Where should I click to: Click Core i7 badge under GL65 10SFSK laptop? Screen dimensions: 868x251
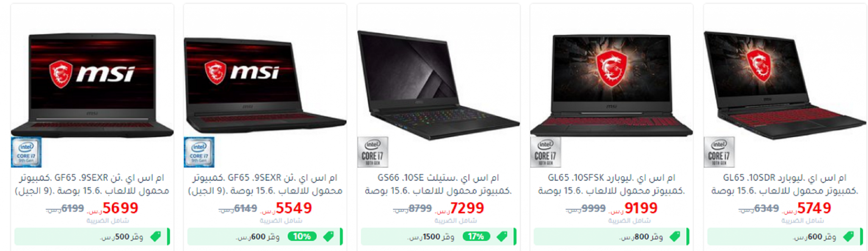546,152
